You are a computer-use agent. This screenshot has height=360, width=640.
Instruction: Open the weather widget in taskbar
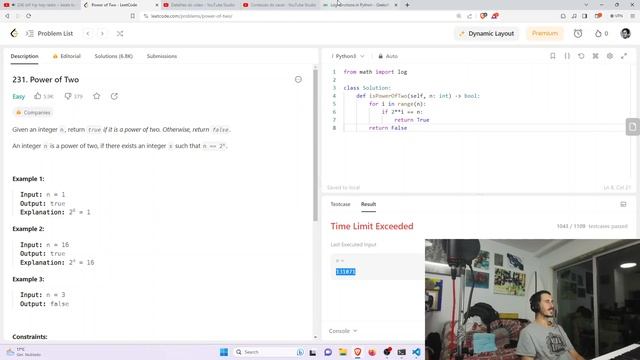tap(24, 352)
